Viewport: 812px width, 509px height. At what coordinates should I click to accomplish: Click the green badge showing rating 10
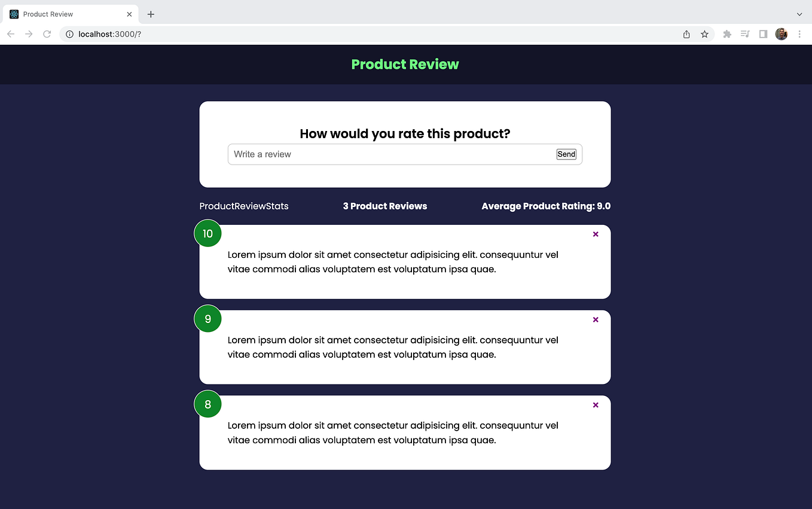point(207,233)
